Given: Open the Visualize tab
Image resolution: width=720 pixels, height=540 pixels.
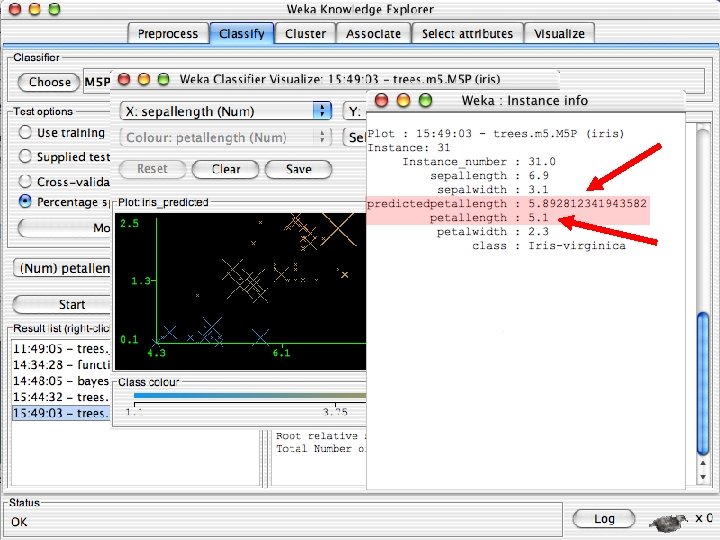Looking at the screenshot, I should 559,34.
